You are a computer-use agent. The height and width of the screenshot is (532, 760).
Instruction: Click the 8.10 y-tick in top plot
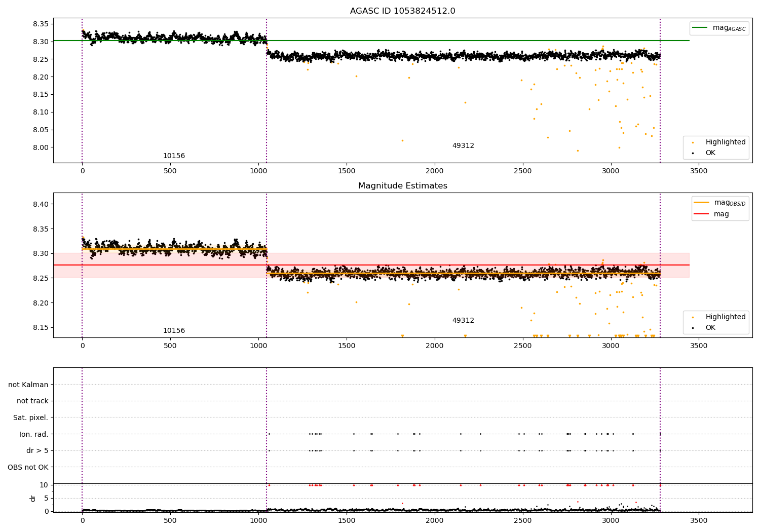click(40, 112)
